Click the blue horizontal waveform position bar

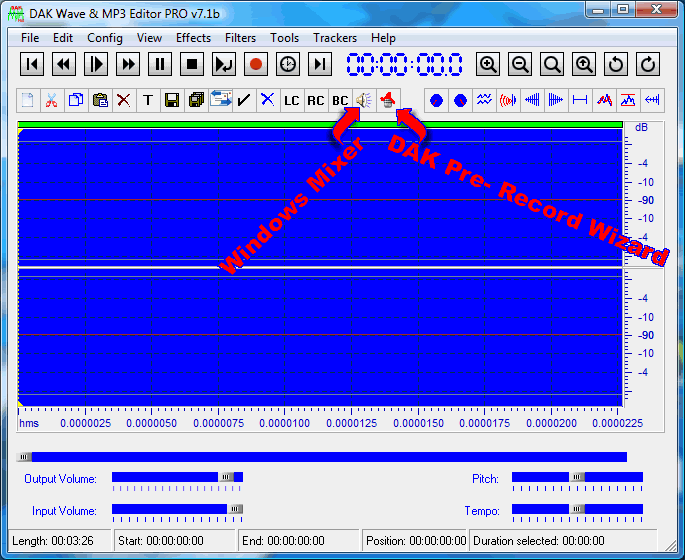point(322,457)
